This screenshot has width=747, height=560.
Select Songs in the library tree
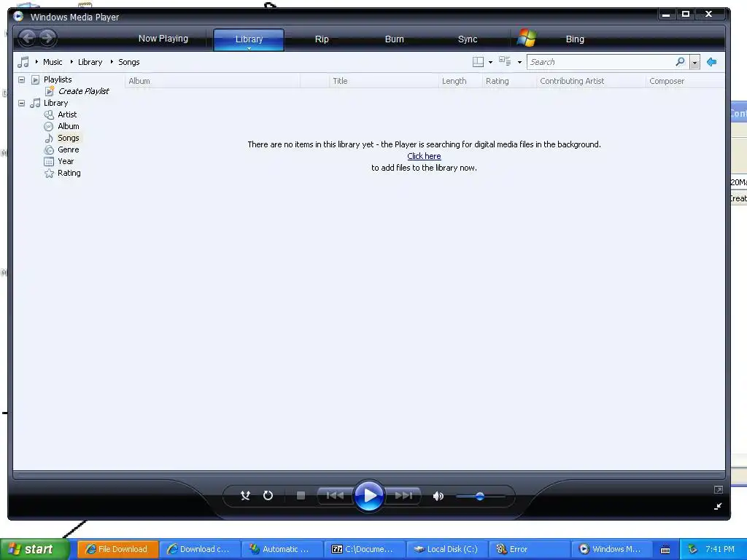pos(68,138)
